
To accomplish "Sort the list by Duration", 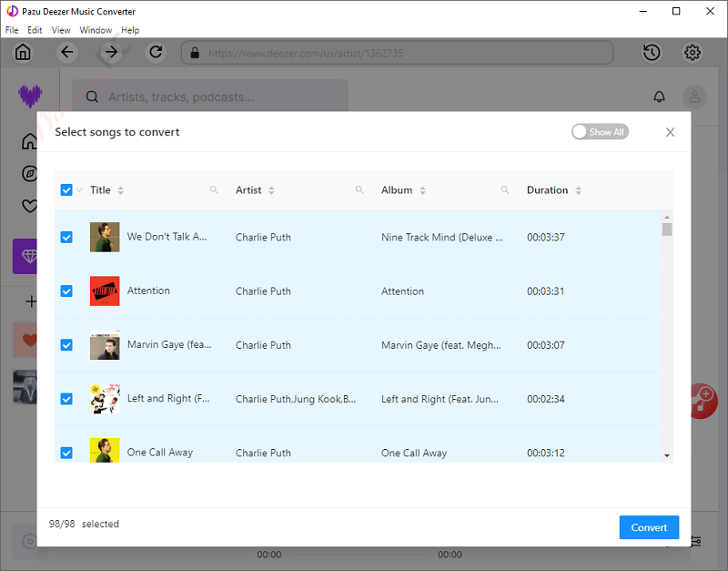I will 578,190.
